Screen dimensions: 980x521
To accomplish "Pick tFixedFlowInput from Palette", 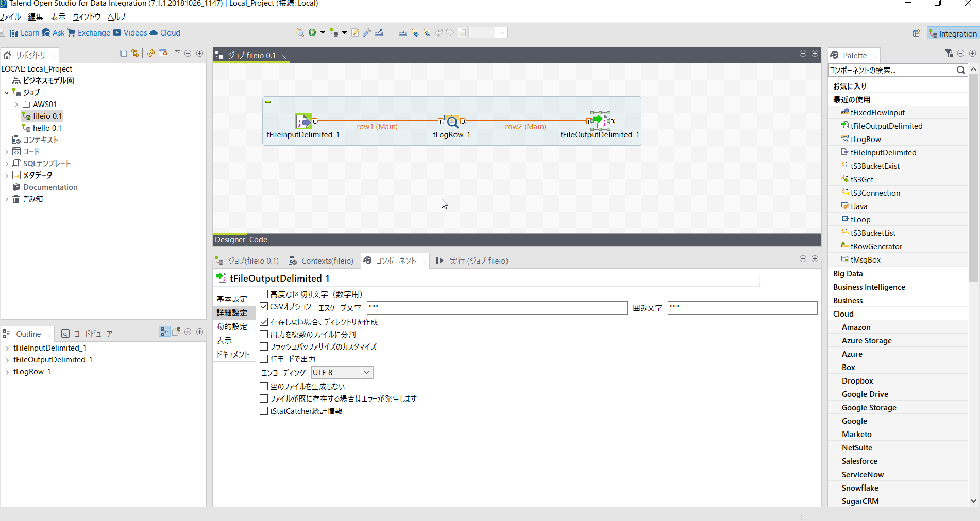I will (x=877, y=112).
